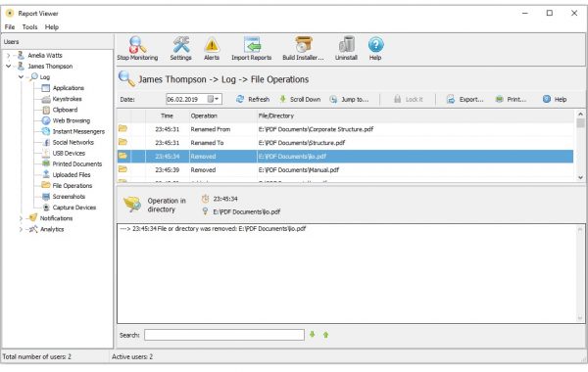Open the File menu

point(10,27)
